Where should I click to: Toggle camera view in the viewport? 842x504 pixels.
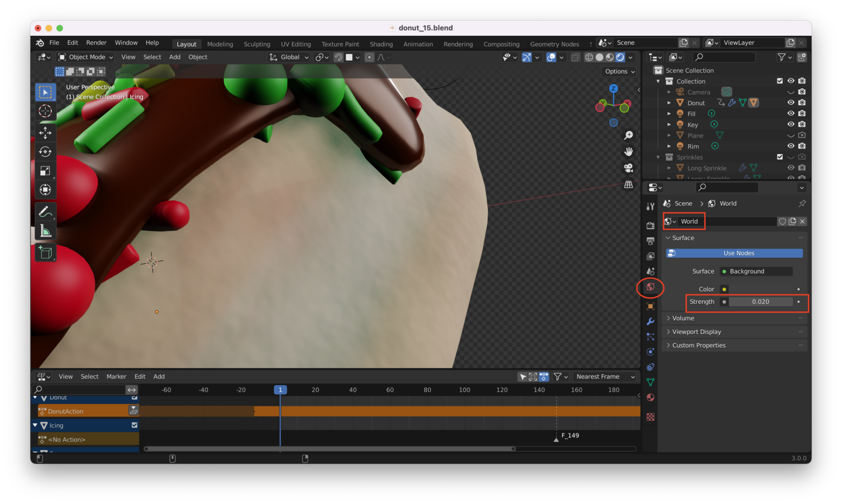628,168
